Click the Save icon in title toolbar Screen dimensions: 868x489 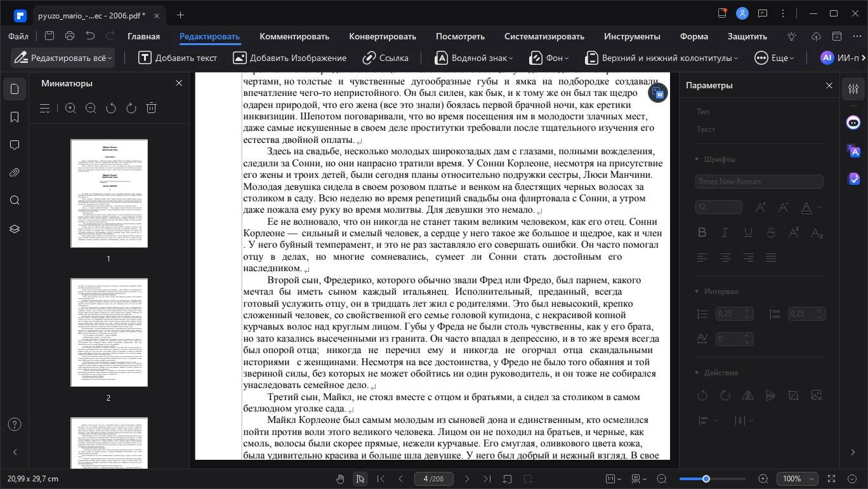pos(49,36)
